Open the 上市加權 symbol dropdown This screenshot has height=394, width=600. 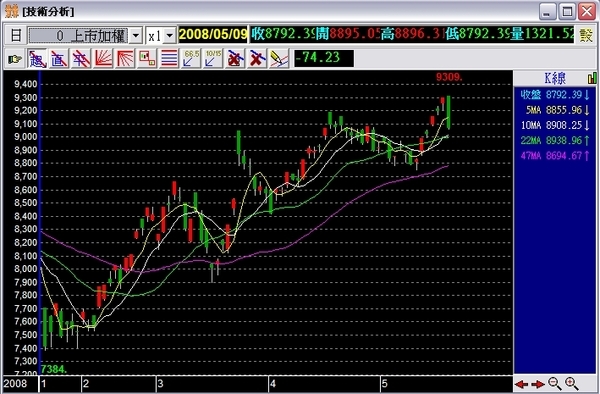tap(135, 36)
